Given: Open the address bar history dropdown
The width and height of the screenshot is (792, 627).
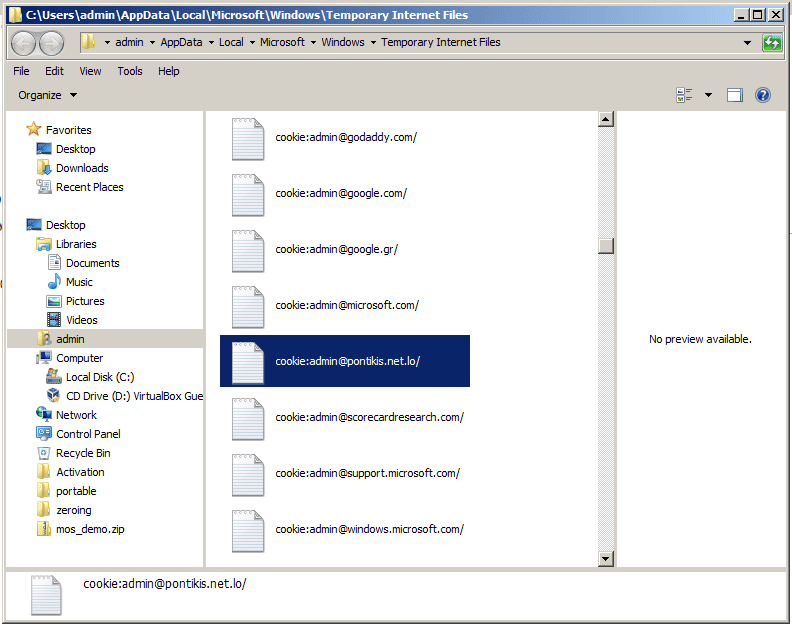Looking at the screenshot, I should tap(747, 43).
